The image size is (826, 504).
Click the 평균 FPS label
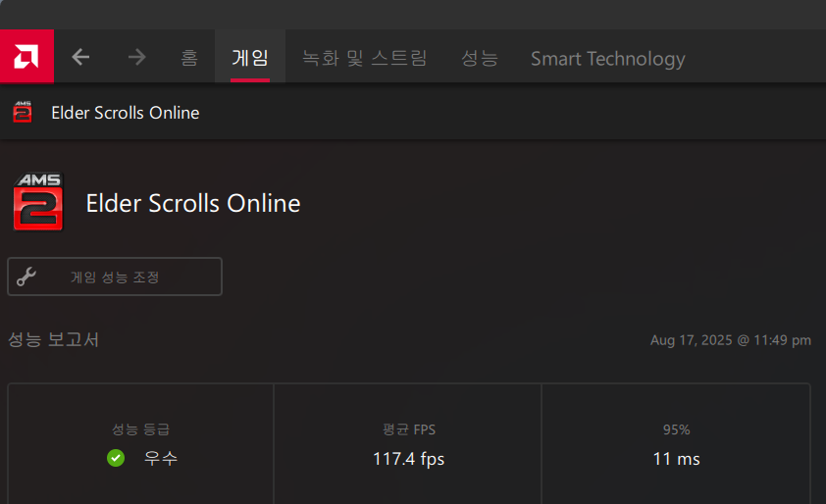(x=409, y=429)
